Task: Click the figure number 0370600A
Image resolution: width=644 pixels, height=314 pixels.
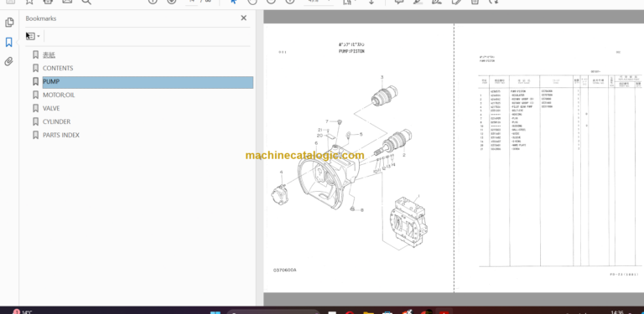Action: (284, 270)
